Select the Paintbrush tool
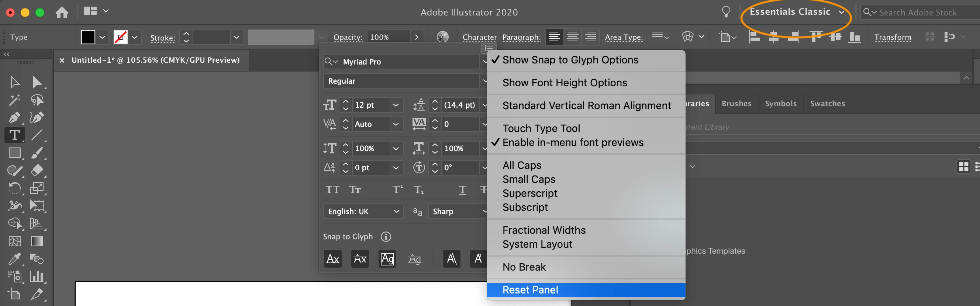 (x=37, y=153)
